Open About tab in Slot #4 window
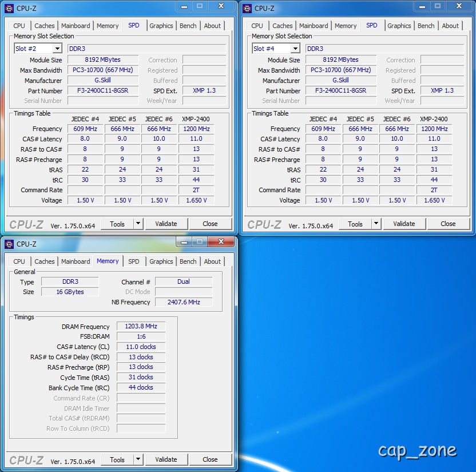 click(x=450, y=26)
